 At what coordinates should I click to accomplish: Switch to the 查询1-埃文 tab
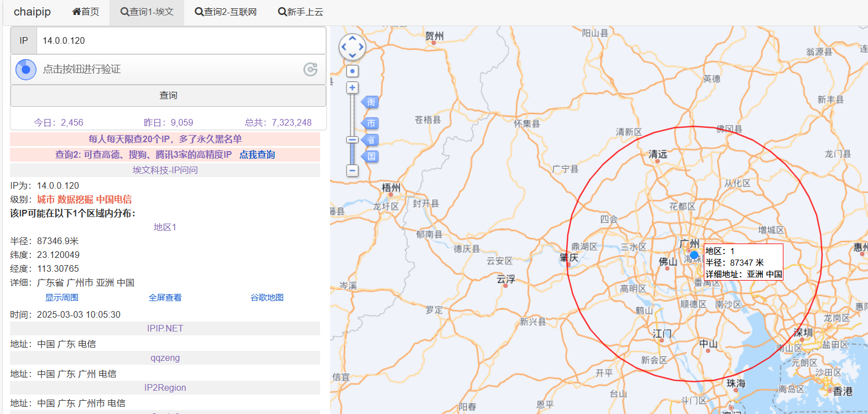click(x=147, y=12)
